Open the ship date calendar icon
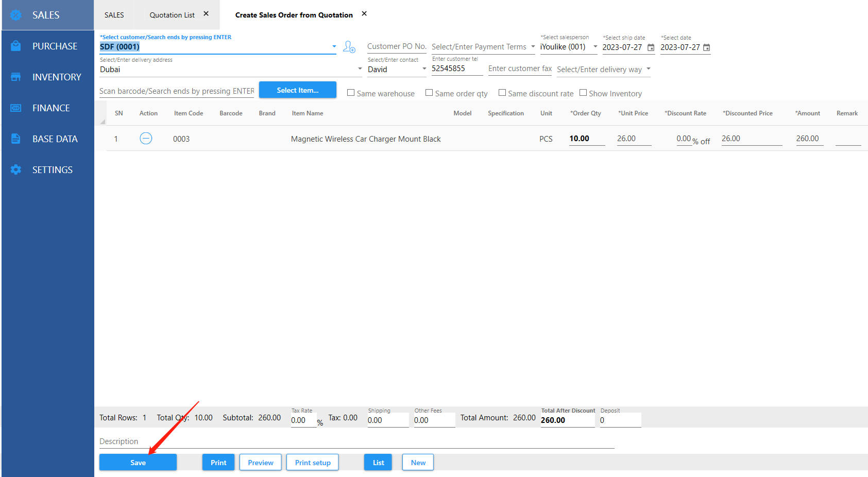 coord(651,47)
